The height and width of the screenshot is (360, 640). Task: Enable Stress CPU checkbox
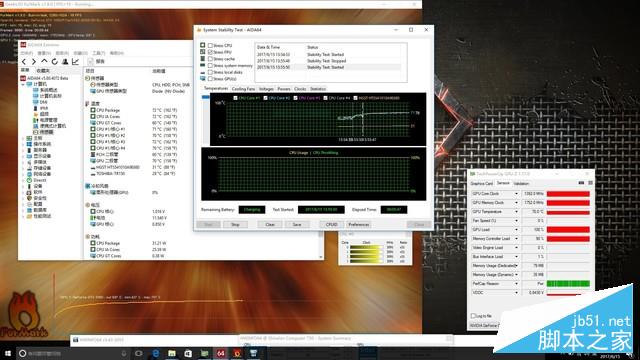pyautogui.click(x=210, y=45)
